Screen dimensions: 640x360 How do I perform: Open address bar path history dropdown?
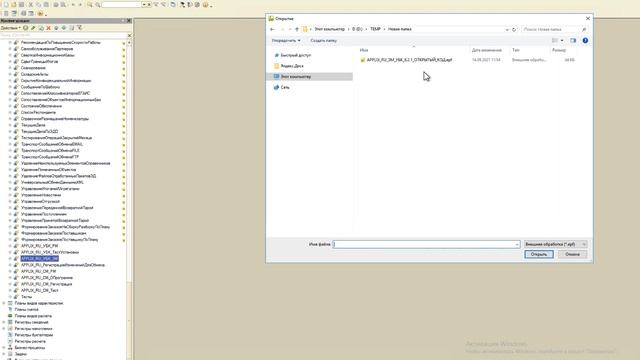pos(507,29)
